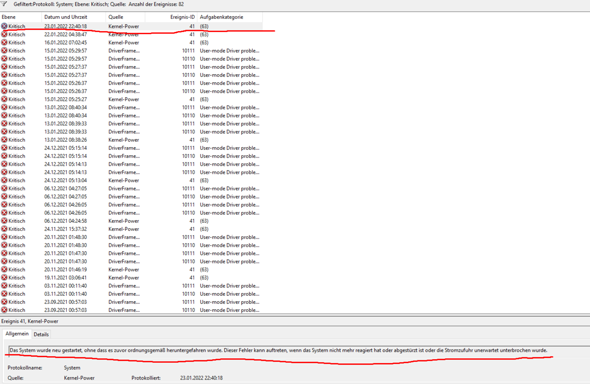Click the 'Ereignis 41, Kernel-Power' details pane header
Viewport: 590px width, 384px height.
pos(30,321)
